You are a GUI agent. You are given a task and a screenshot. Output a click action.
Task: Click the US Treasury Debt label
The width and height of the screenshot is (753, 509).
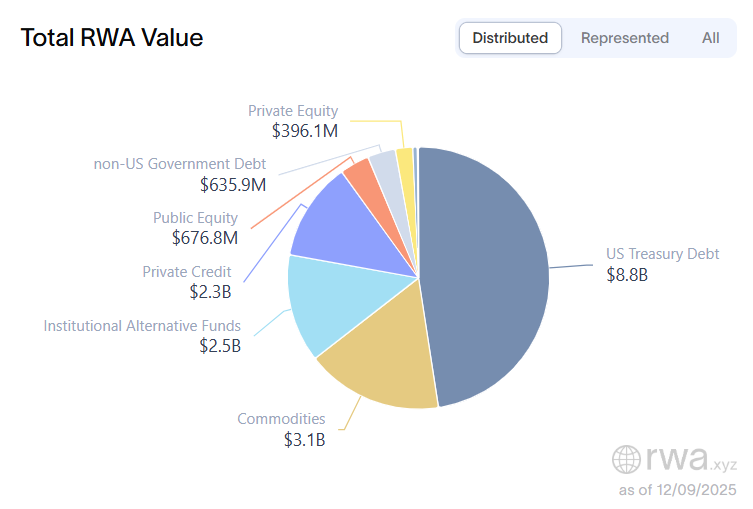(662, 254)
